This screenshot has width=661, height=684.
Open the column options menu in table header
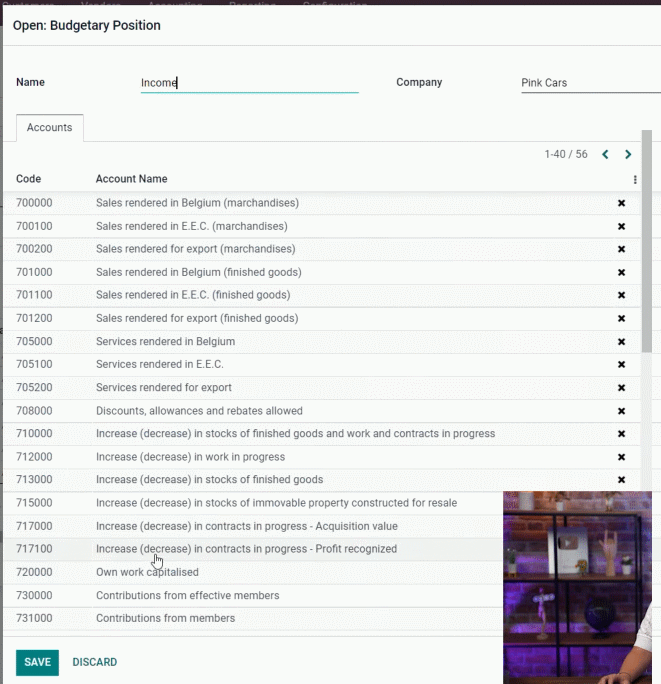(635, 179)
